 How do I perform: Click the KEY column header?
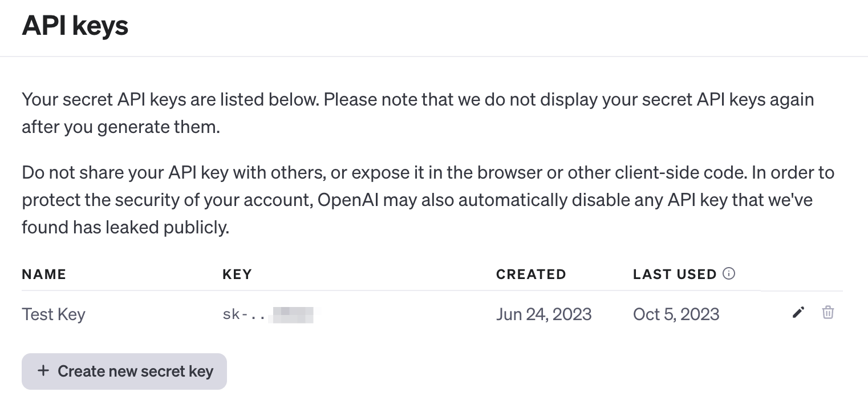click(237, 274)
